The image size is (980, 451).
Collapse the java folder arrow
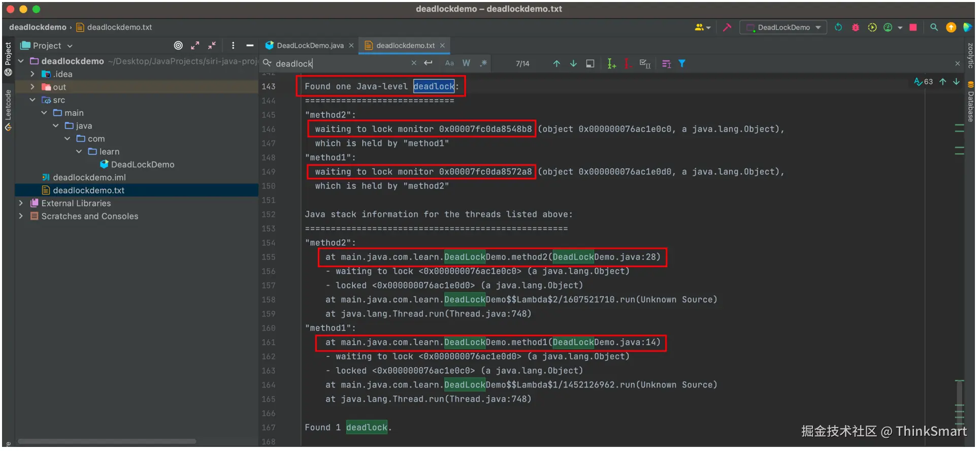[56, 125]
